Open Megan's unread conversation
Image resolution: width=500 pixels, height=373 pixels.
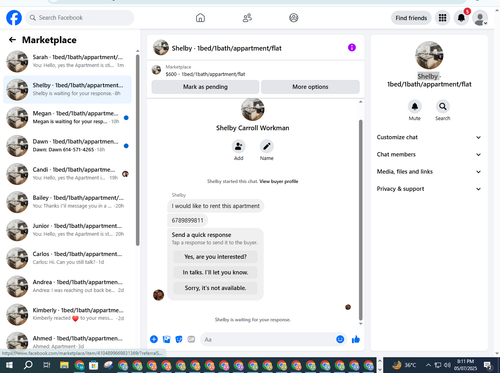point(67,118)
